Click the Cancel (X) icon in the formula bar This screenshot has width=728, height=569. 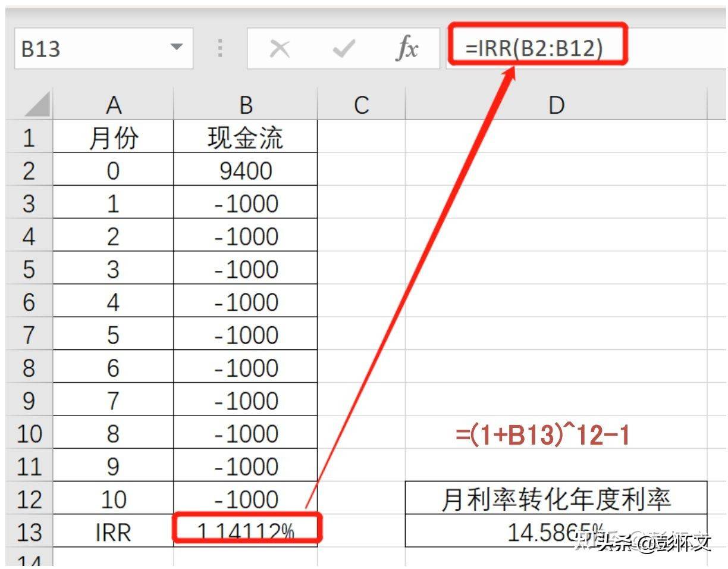click(x=281, y=49)
